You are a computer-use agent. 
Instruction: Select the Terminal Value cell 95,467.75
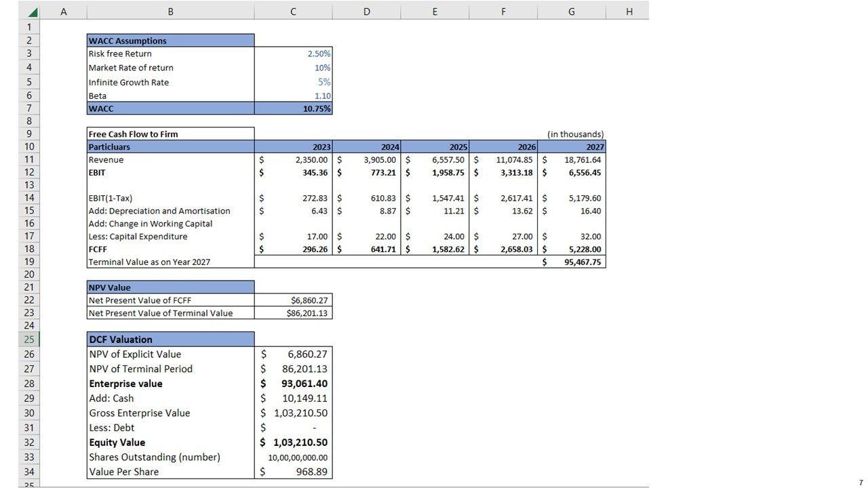(x=572, y=262)
